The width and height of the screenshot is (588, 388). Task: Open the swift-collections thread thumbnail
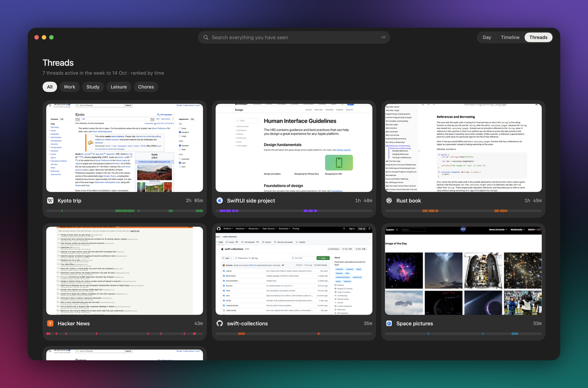coord(294,271)
